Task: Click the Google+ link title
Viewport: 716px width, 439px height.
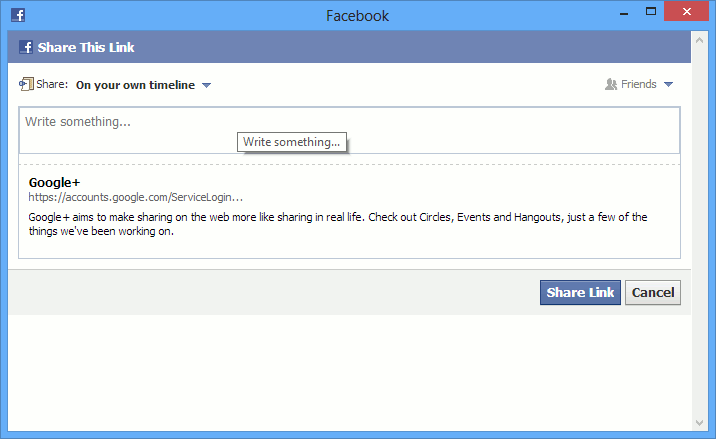Action: tap(54, 183)
